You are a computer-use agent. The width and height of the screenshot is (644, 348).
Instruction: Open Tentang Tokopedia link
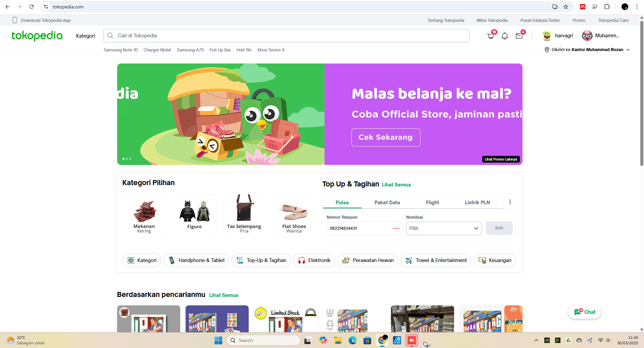coord(446,20)
